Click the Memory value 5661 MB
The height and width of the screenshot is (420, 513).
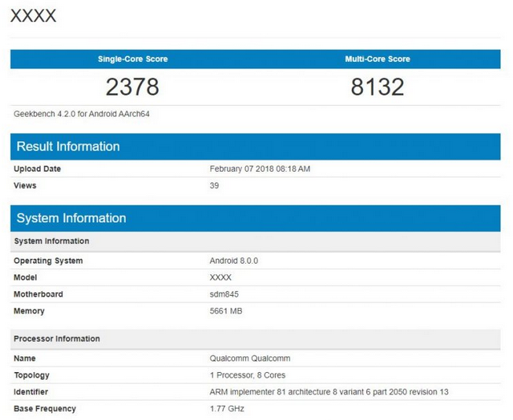pyautogui.click(x=227, y=311)
